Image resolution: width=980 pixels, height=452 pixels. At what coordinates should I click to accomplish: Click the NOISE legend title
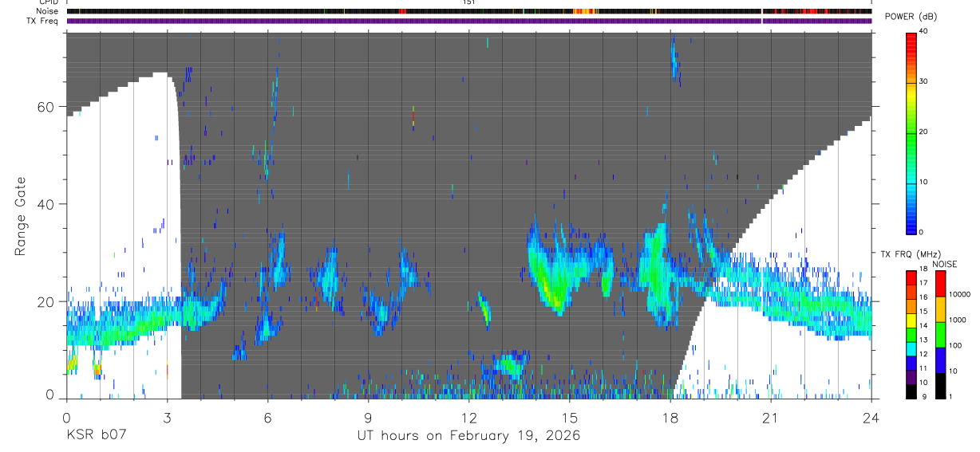[x=945, y=264]
